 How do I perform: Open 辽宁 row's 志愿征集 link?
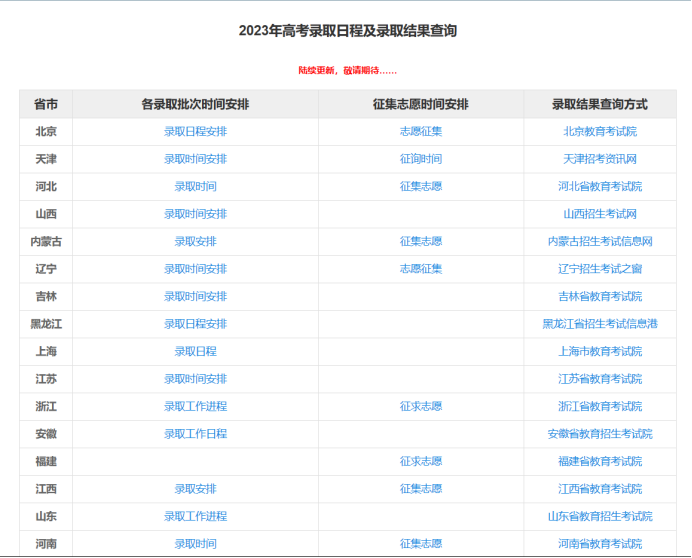coord(421,269)
